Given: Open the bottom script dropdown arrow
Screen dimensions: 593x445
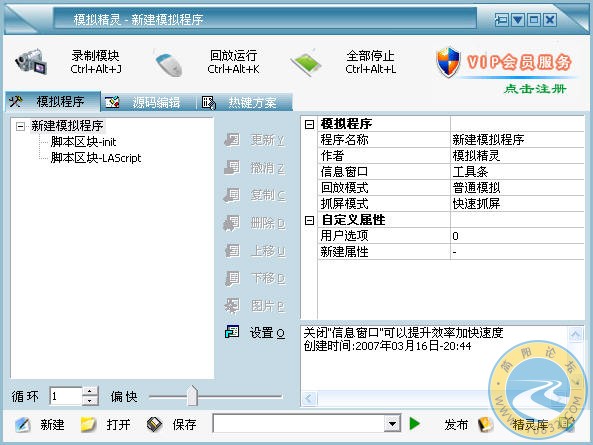Looking at the screenshot, I should pos(393,424).
